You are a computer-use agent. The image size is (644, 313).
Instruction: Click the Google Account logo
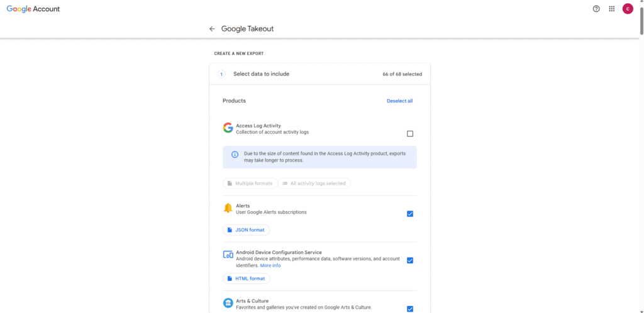coord(33,9)
